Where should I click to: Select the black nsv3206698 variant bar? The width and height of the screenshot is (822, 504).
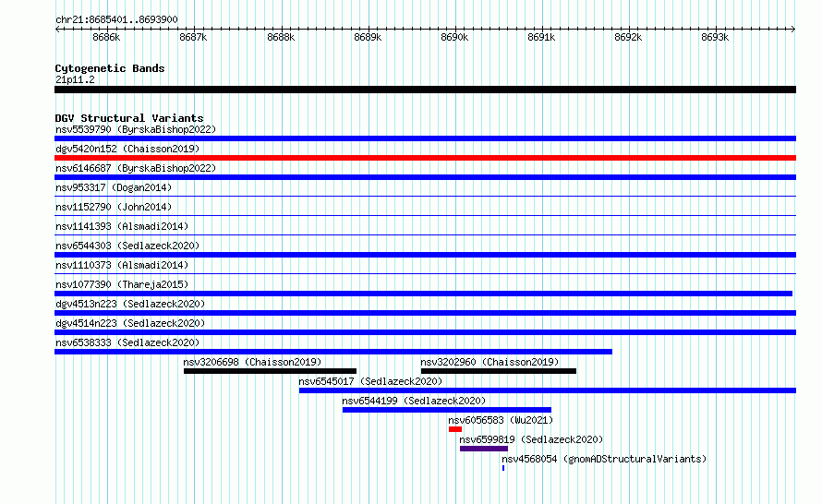(270, 371)
